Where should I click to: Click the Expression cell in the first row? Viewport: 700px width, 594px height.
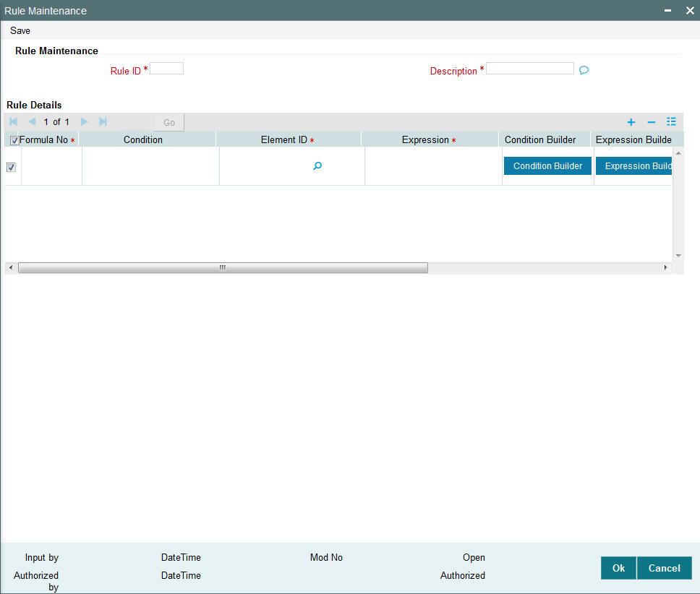coord(433,166)
